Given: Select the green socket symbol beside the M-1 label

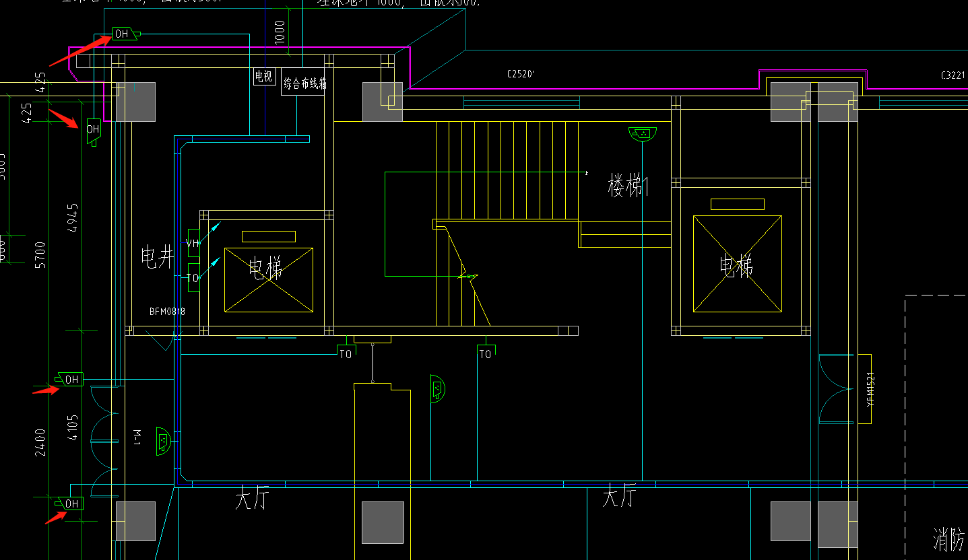Looking at the screenshot, I should (164, 442).
